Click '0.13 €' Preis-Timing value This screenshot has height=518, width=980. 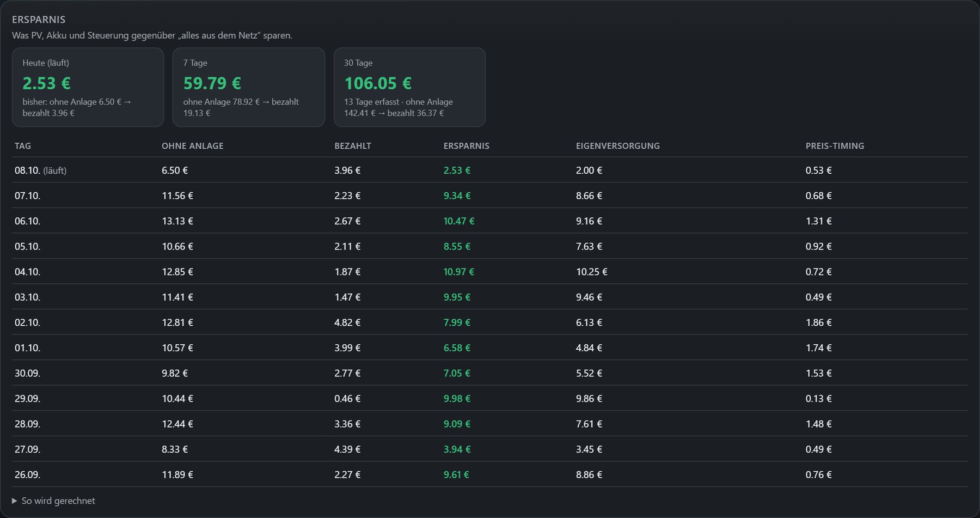coord(819,399)
